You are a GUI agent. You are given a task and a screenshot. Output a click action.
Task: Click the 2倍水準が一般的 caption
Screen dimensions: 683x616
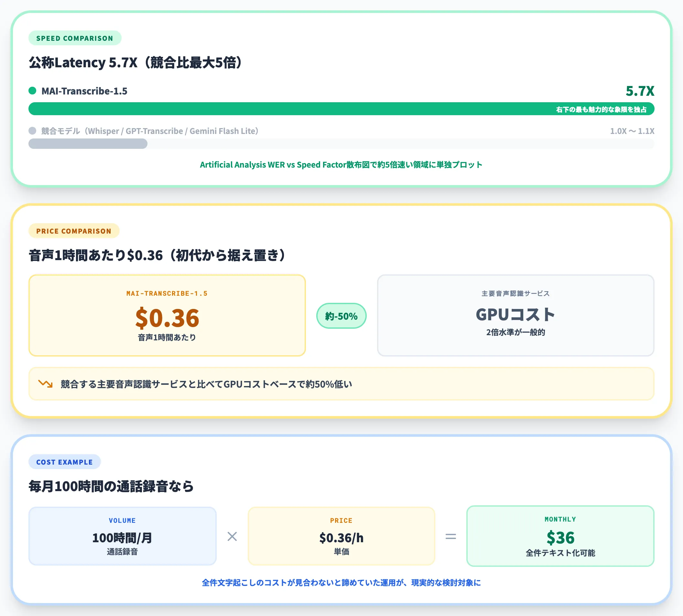pos(515,332)
